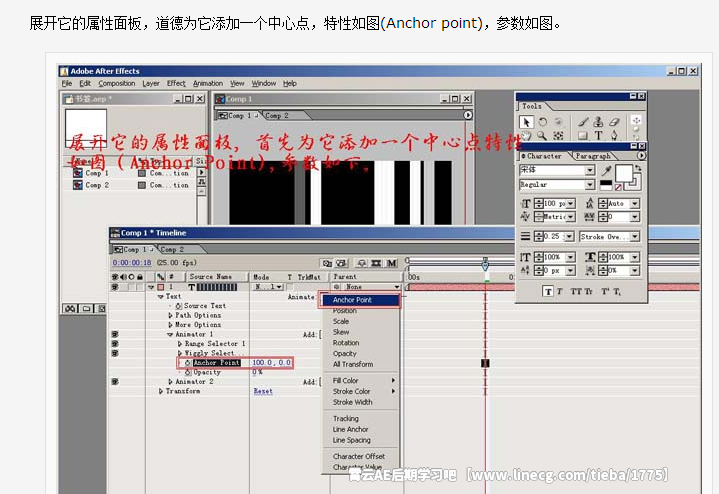Select the Rotation tool in Tools
Image resolution: width=719 pixels, height=494 pixels.
(542, 122)
